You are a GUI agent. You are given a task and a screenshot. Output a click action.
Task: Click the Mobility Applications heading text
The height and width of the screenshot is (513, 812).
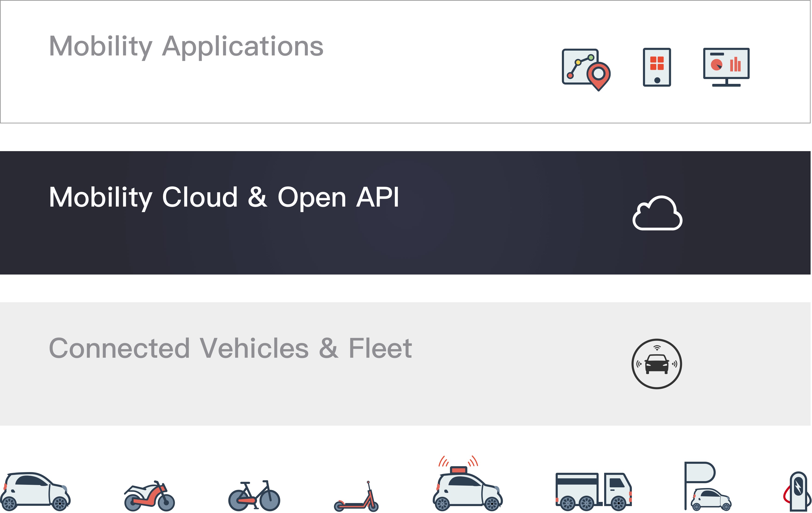186,47
